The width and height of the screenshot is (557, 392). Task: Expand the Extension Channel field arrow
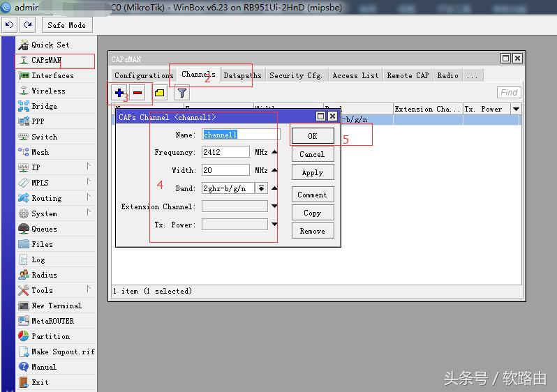click(x=274, y=206)
